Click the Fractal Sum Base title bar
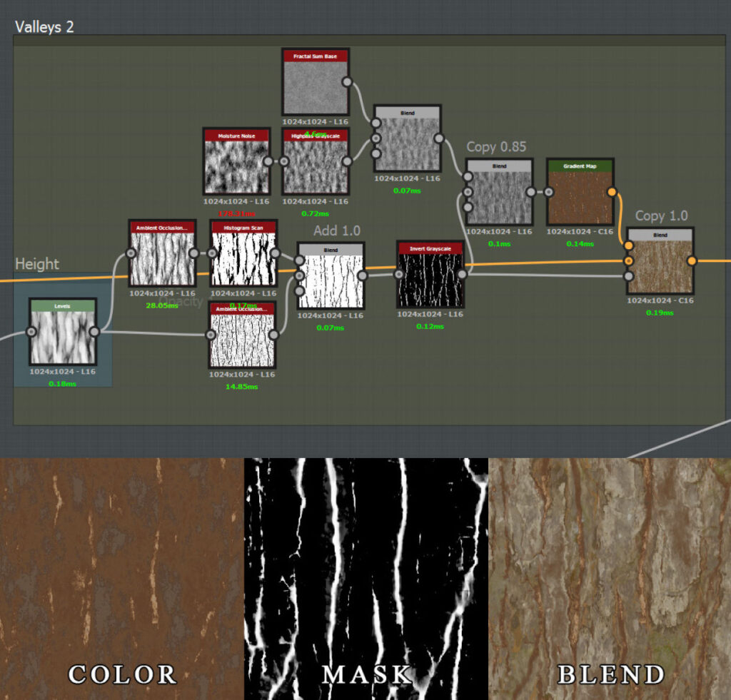The image size is (731, 700). (x=315, y=56)
